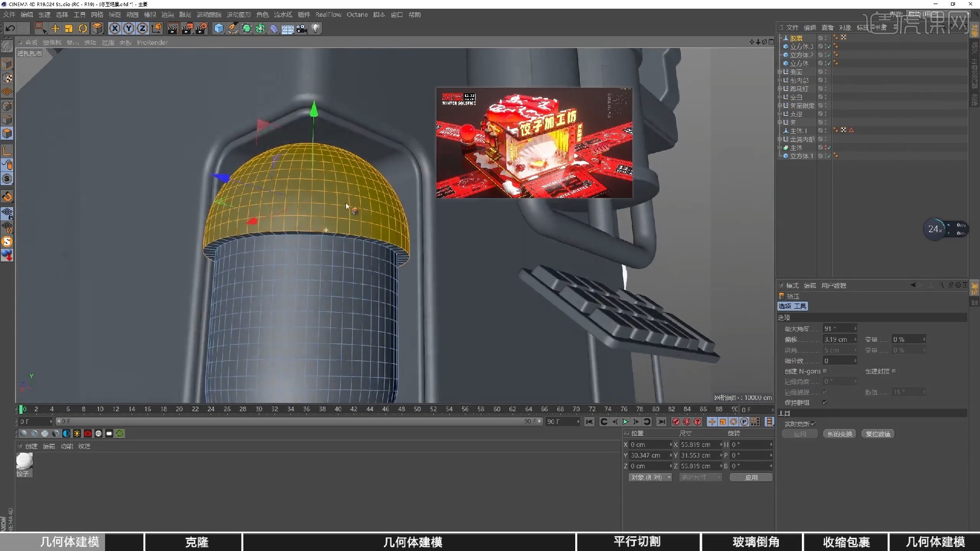This screenshot has height=551, width=980.
Task: Toggle 保持群组 checkbox
Action: click(x=825, y=403)
